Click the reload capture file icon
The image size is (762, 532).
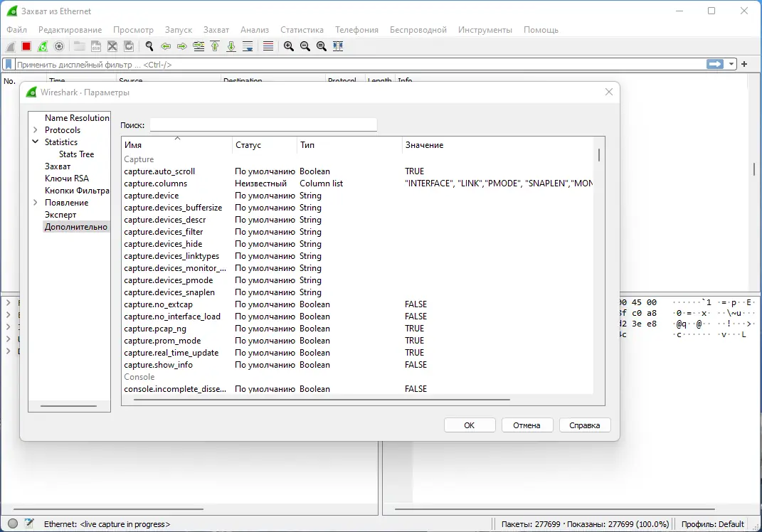(129, 46)
